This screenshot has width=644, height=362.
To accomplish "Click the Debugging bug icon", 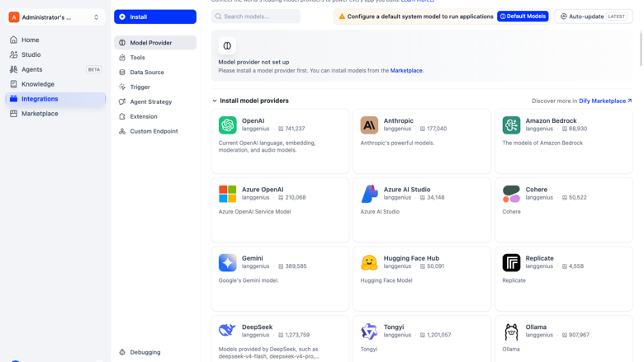I will pyautogui.click(x=122, y=352).
